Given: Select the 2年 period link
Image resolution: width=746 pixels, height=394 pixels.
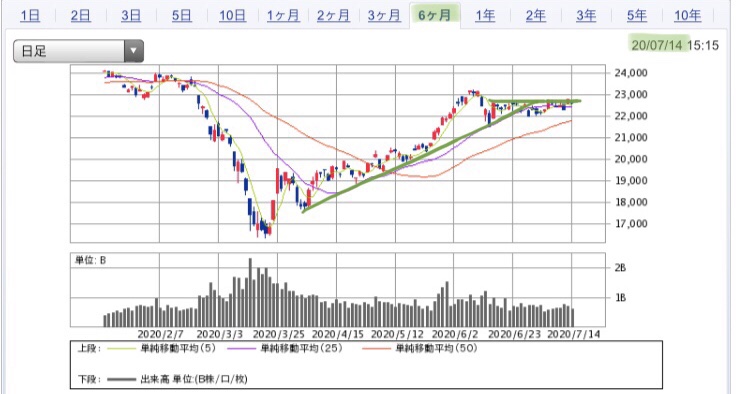Looking at the screenshot, I should pos(535,16).
